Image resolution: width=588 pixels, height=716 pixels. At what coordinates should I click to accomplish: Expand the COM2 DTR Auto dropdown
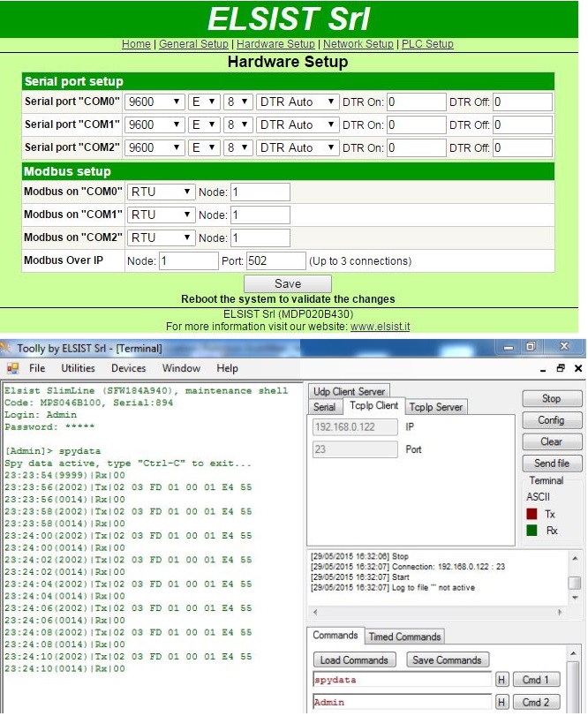298,147
